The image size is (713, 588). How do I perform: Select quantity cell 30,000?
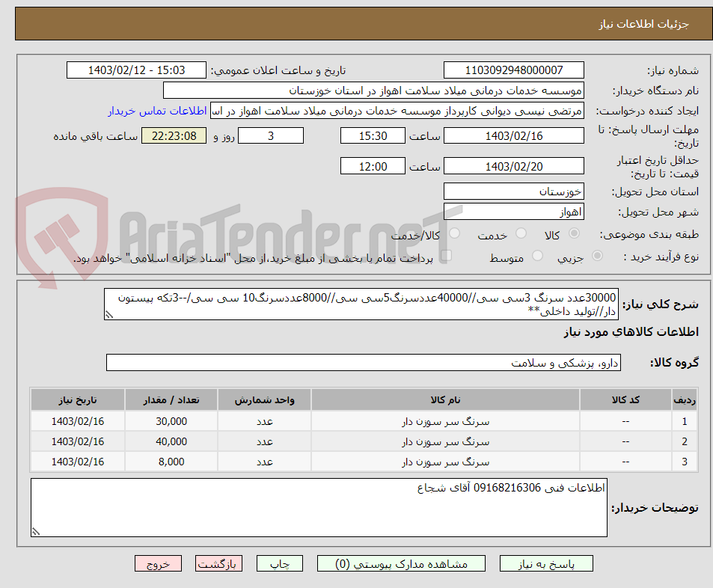tap(171, 422)
